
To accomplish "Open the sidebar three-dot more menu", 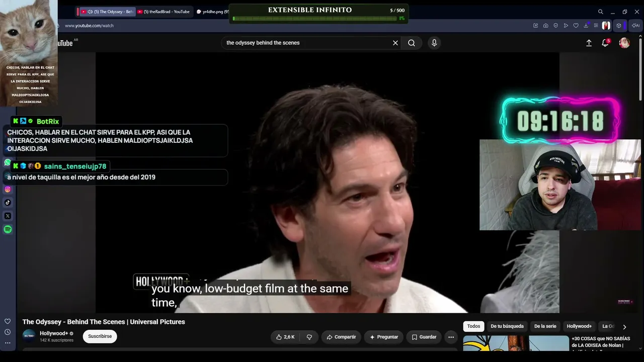I will [x=8, y=343].
